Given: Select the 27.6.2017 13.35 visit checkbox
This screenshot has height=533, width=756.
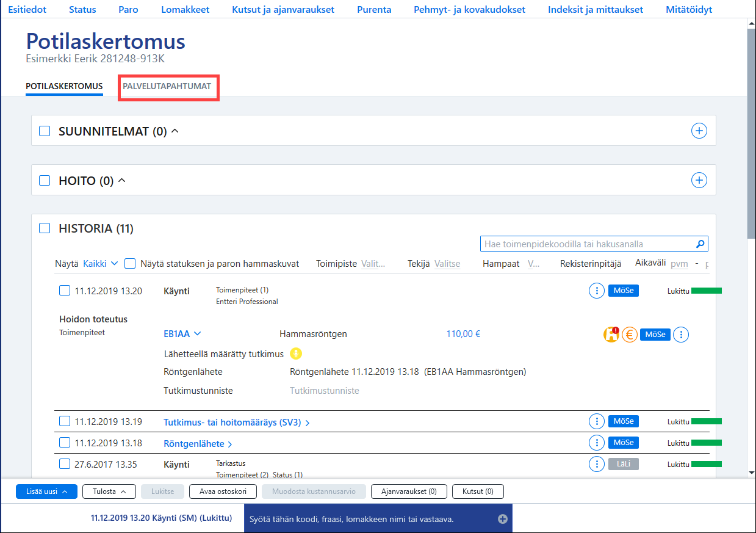Looking at the screenshot, I should (65, 464).
